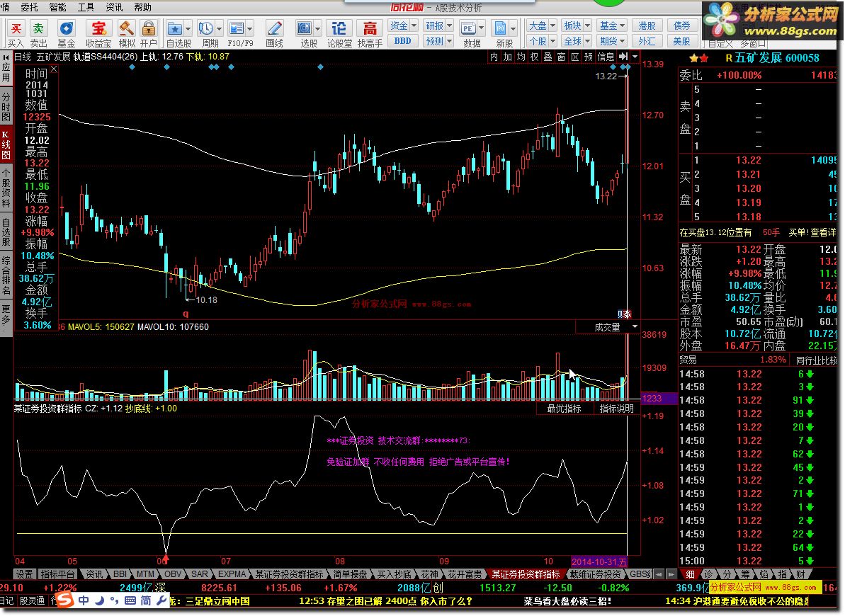Click the BBD button

(402, 41)
